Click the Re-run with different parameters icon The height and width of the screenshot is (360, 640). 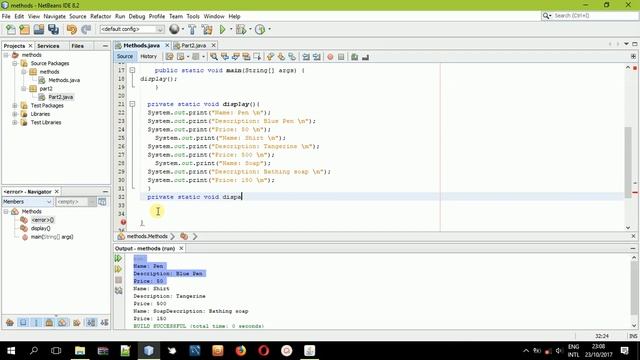coord(118,269)
